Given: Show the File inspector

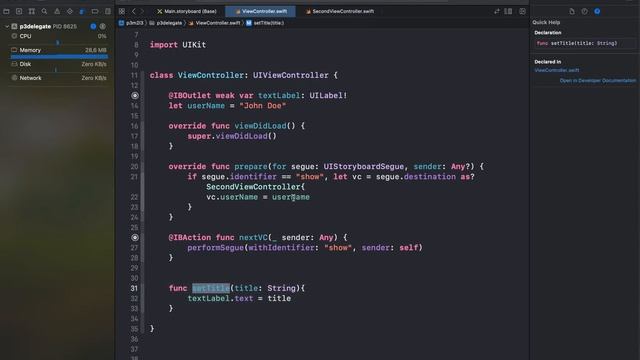Looking at the screenshot, I should tap(572, 11).
